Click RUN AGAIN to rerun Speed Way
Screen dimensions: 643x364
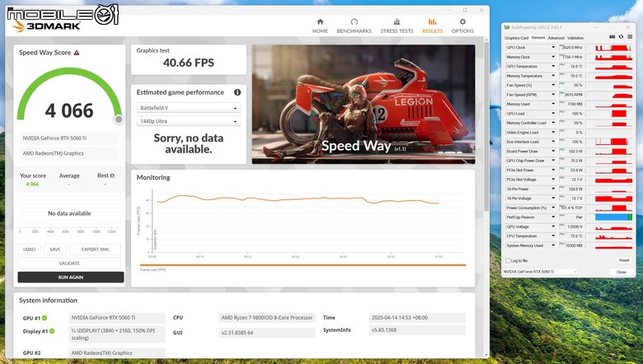tap(71, 278)
